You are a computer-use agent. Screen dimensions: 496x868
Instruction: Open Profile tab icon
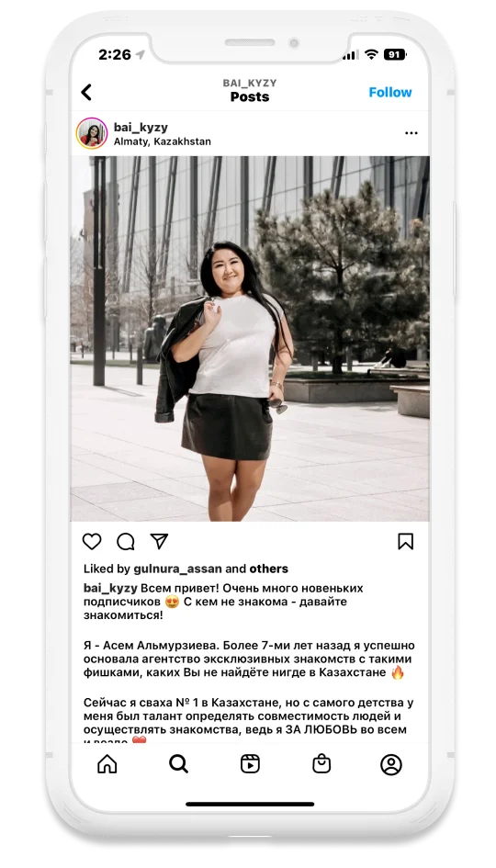(x=391, y=765)
